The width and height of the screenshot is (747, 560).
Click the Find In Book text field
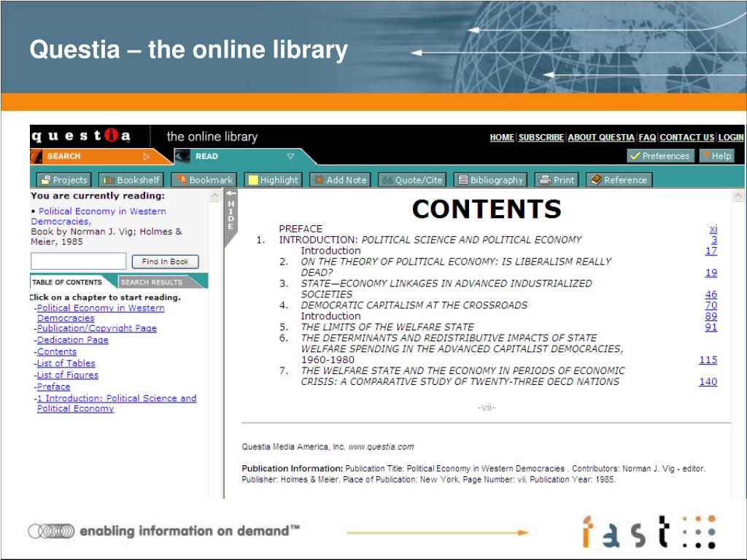pyautogui.click(x=78, y=262)
